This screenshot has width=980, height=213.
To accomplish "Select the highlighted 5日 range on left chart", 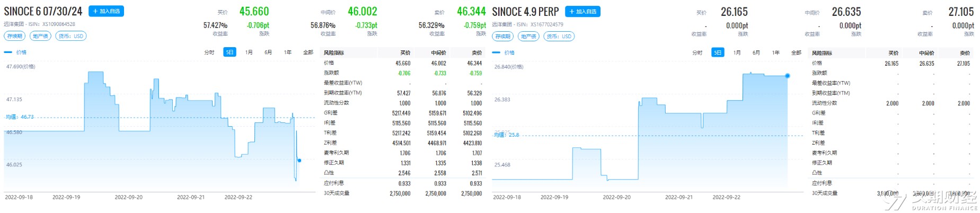I will pyautogui.click(x=229, y=52).
